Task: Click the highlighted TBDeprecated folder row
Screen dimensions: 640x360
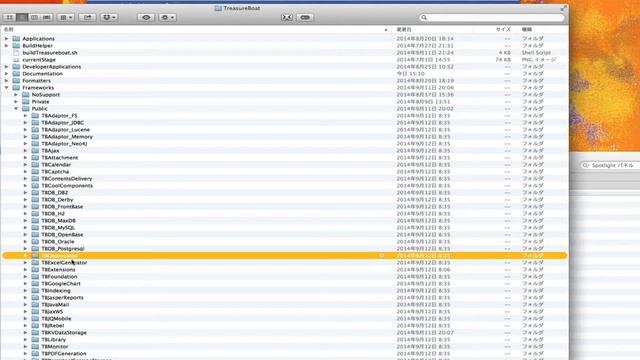Action: coord(284,256)
